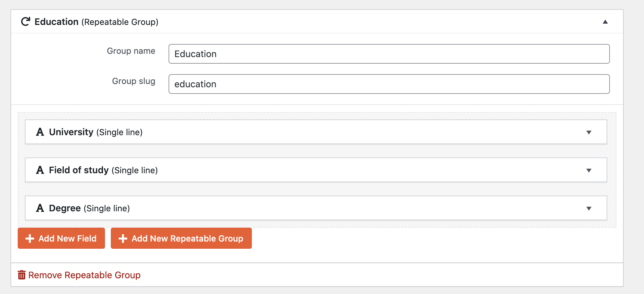The height and width of the screenshot is (294, 644).
Task: Expand the Field of study settings arrow
Action: click(x=589, y=170)
